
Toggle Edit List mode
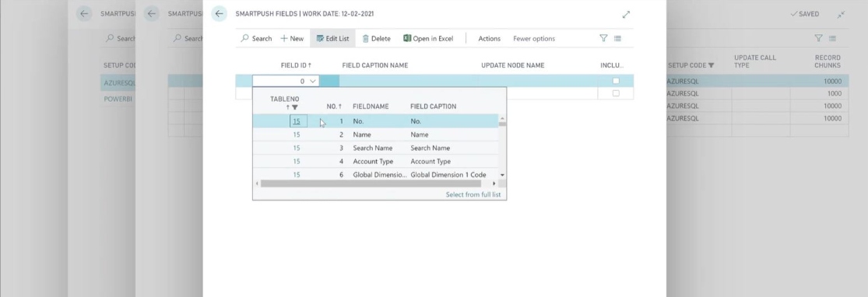point(332,38)
